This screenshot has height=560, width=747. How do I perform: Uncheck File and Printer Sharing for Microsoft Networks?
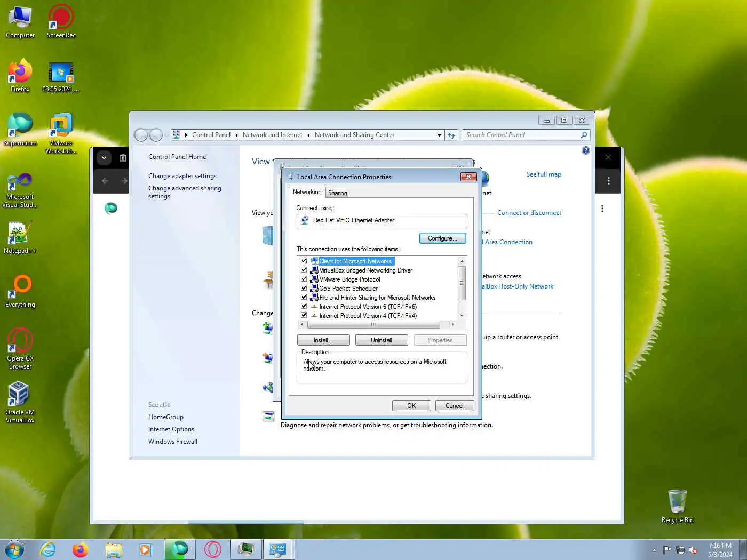[x=304, y=297]
